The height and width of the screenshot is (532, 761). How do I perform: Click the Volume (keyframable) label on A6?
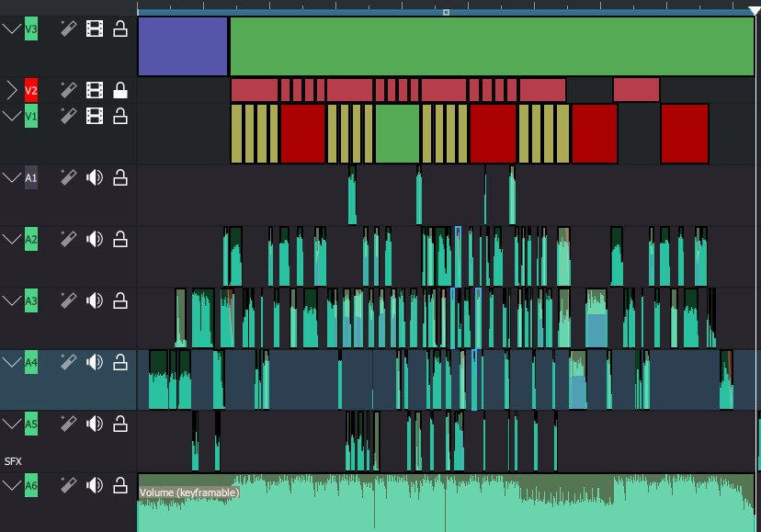tap(189, 492)
